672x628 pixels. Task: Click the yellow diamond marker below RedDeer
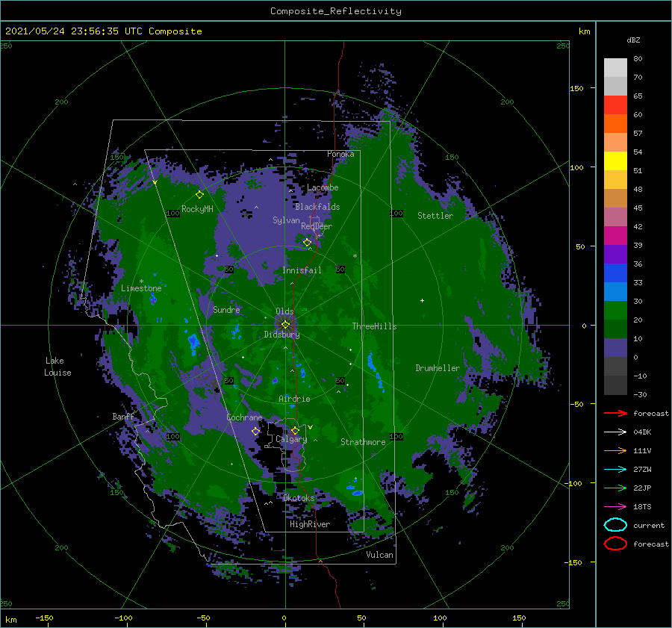(307, 242)
